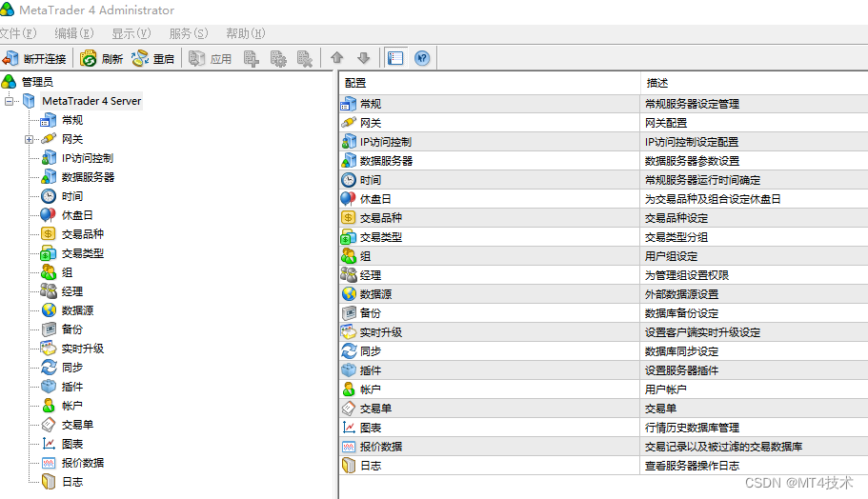Click the 时间 clock icon in the tree
Screen dimensions: 868x499
coord(49,196)
